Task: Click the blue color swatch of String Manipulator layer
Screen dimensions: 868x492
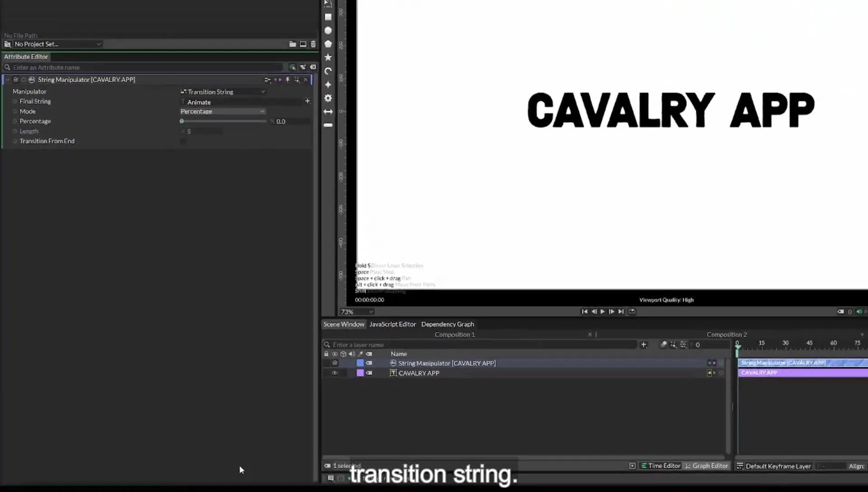Action: pyautogui.click(x=360, y=363)
